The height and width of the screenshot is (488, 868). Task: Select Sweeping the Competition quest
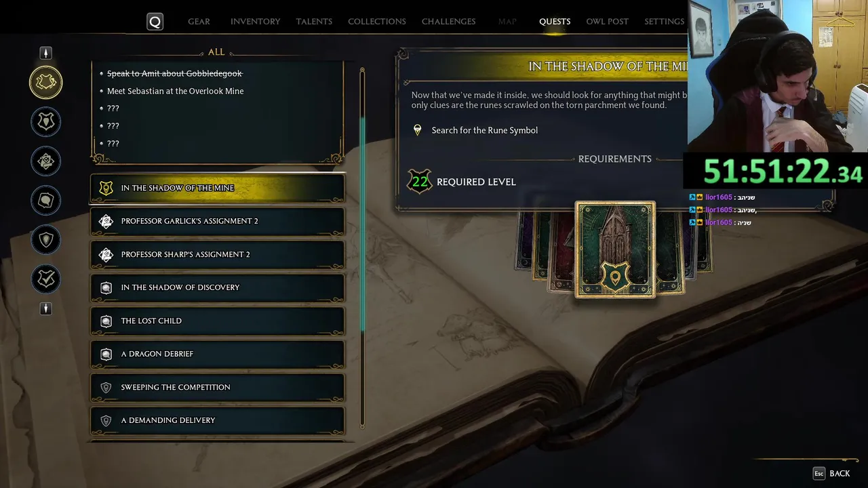click(218, 387)
